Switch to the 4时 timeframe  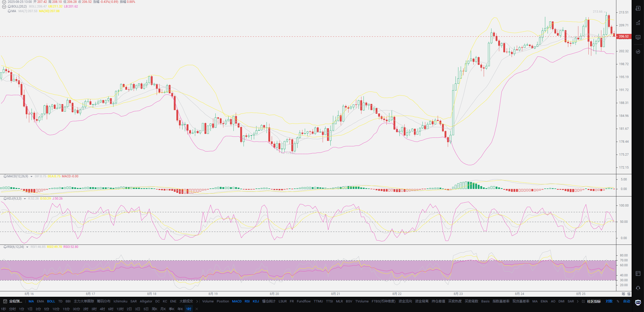[x=102, y=309]
